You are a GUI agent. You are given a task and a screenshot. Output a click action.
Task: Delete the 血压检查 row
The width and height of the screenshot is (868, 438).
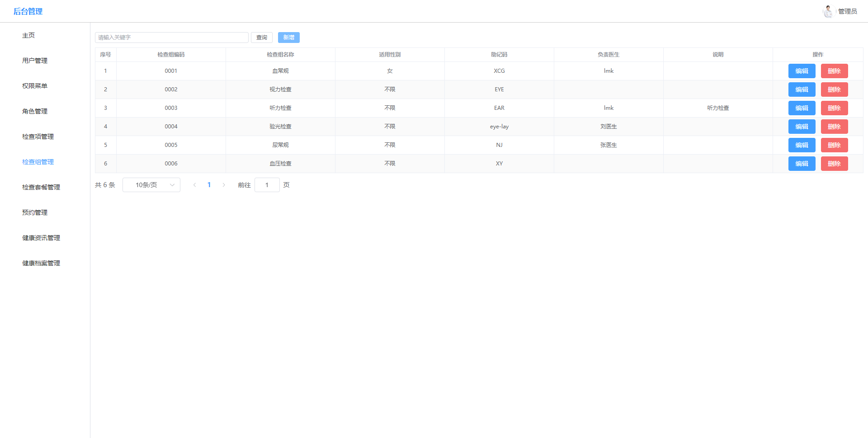(x=835, y=164)
